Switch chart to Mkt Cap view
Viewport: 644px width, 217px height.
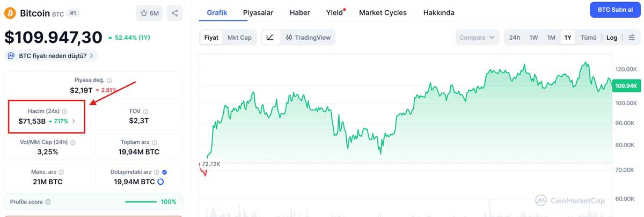pos(239,38)
